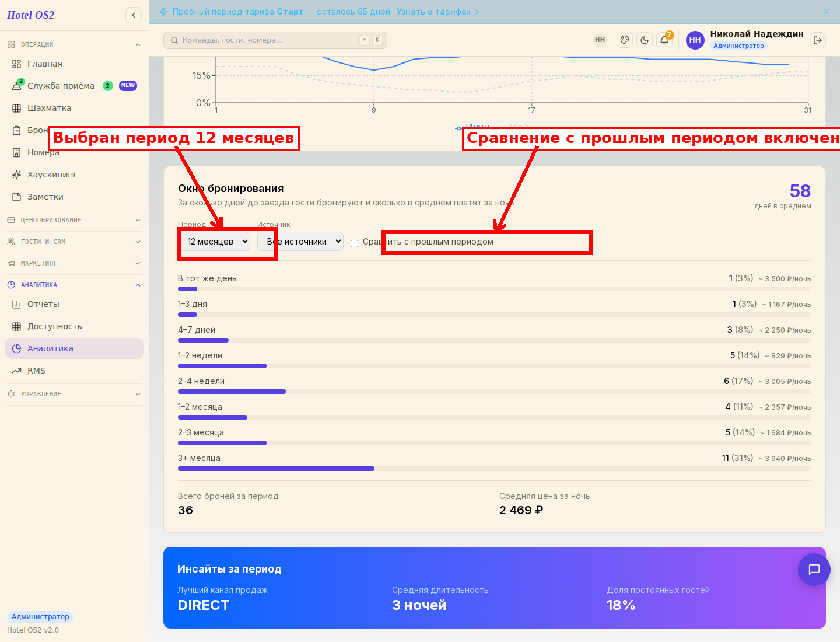Click the 58 дней в среднем value
The width and height of the screenshot is (840, 642).
click(x=800, y=191)
